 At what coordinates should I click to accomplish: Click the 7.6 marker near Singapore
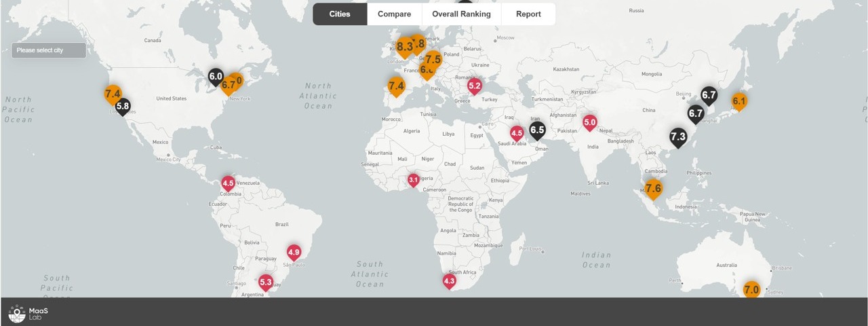pos(653,188)
